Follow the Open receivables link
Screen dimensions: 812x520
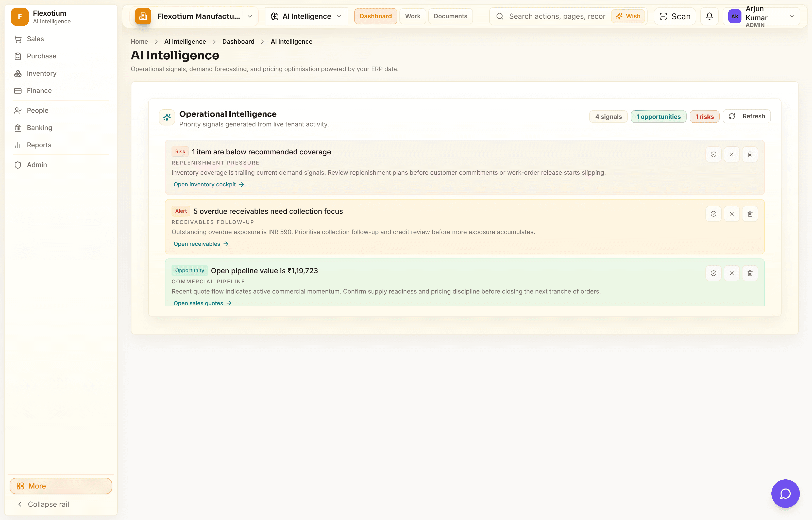[201, 244]
